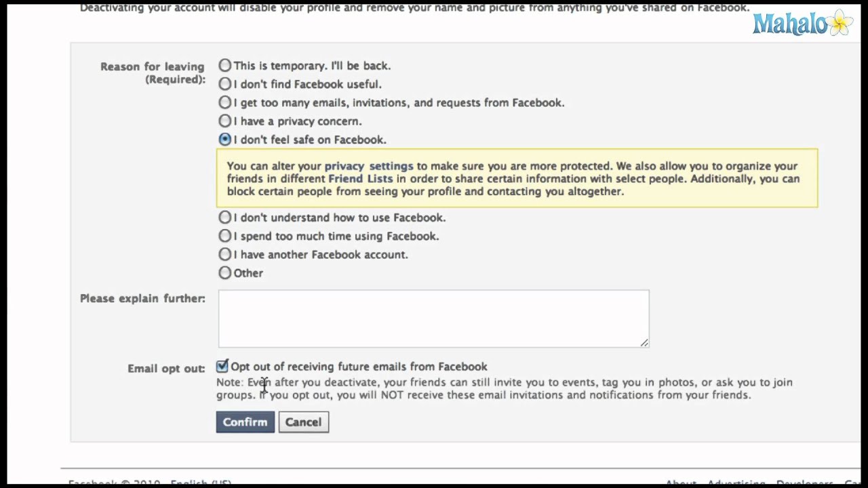Screen dimensions: 868x488
Task: Open the privacy settings link
Action: pyautogui.click(x=368, y=166)
